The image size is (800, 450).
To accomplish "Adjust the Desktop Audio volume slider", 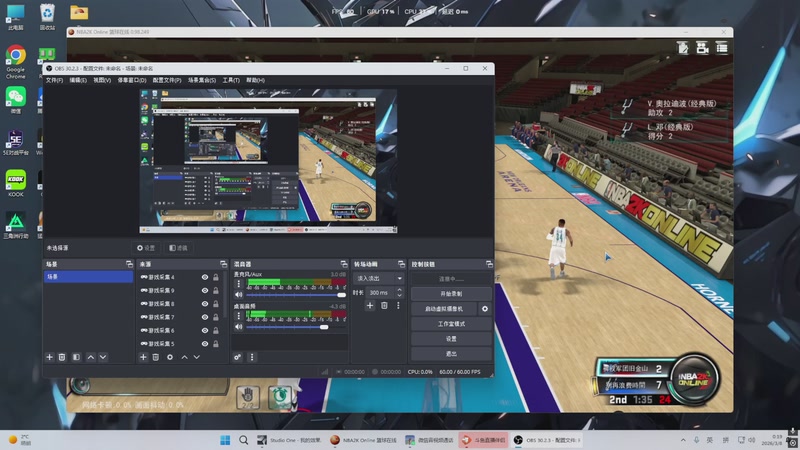I will click(296, 327).
